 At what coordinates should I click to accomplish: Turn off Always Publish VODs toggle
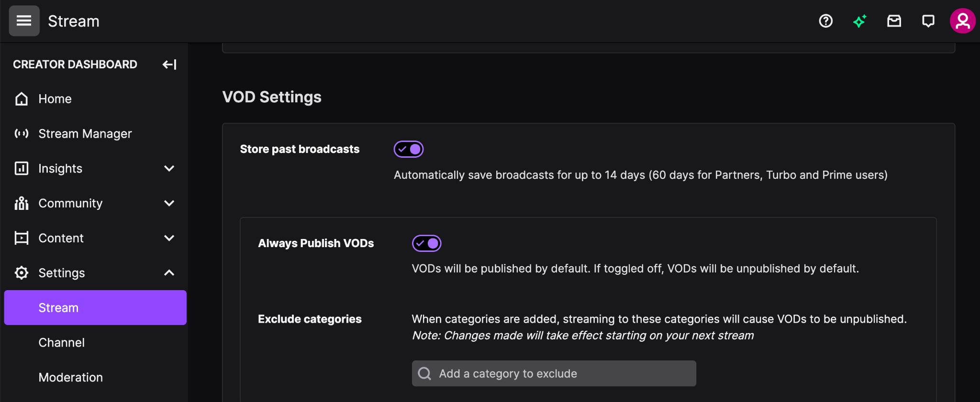(427, 243)
